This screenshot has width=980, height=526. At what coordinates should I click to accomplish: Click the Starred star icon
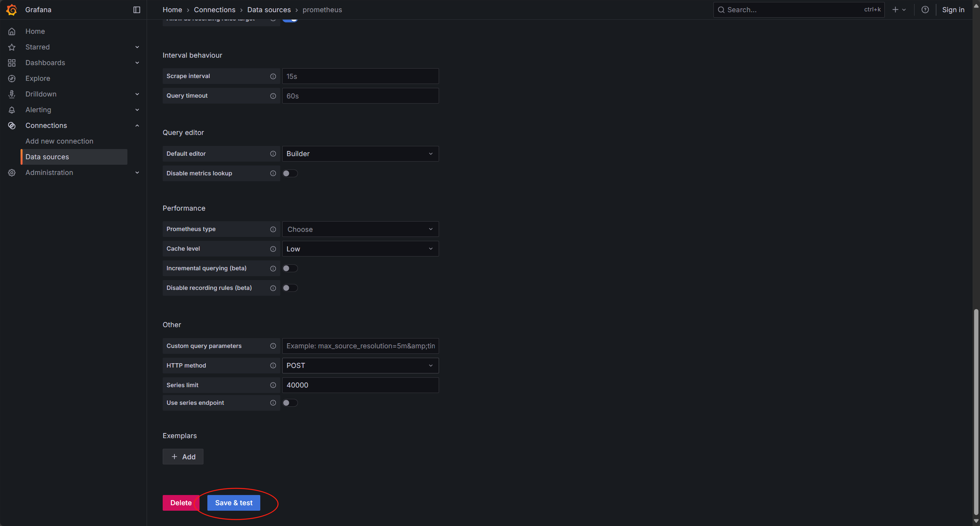point(12,47)
